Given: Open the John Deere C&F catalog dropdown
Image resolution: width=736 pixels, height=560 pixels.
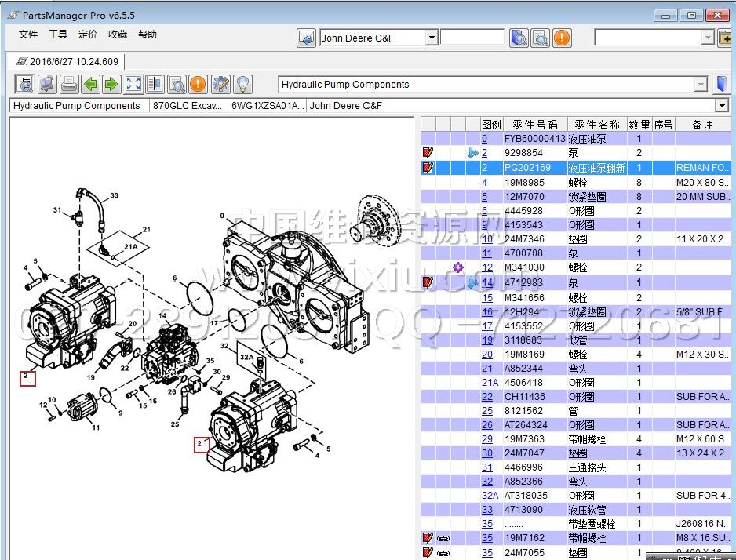Looking at the screenshot, I should [x=432, y=38].
